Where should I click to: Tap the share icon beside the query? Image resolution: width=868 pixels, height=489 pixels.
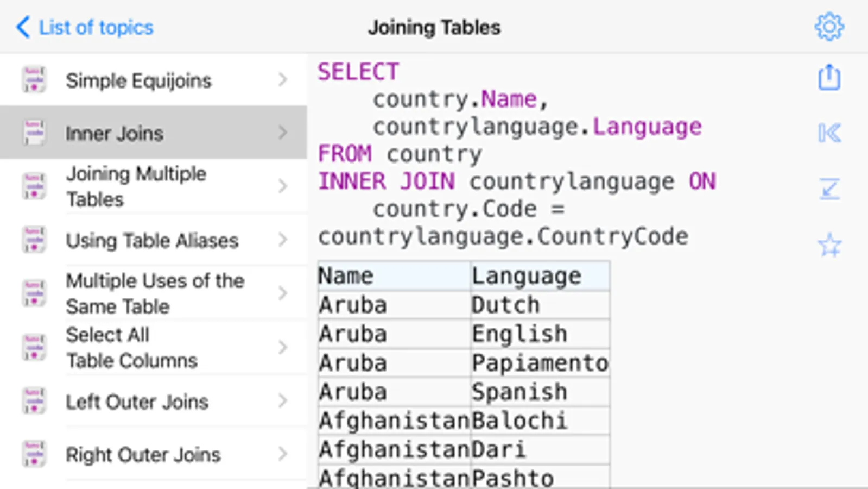[x=829, y=77]
